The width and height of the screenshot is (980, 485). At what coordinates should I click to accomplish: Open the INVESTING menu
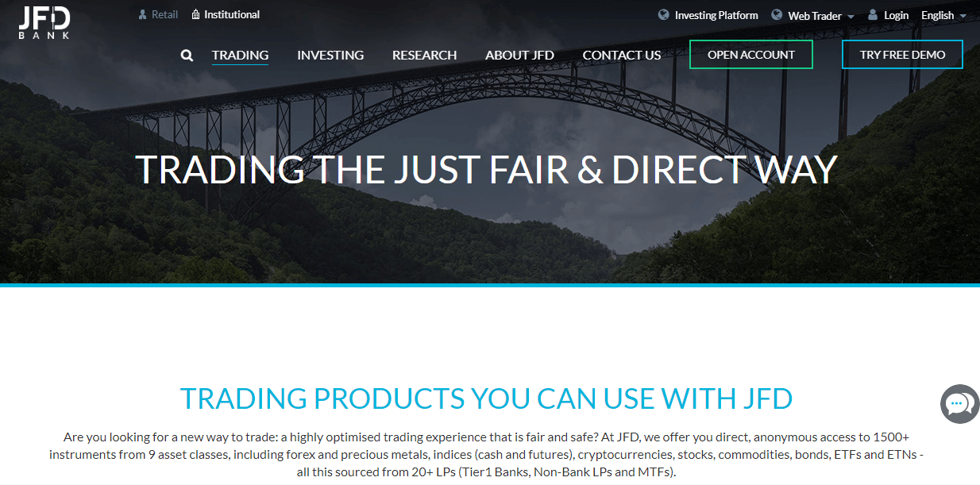pos(330,56)
